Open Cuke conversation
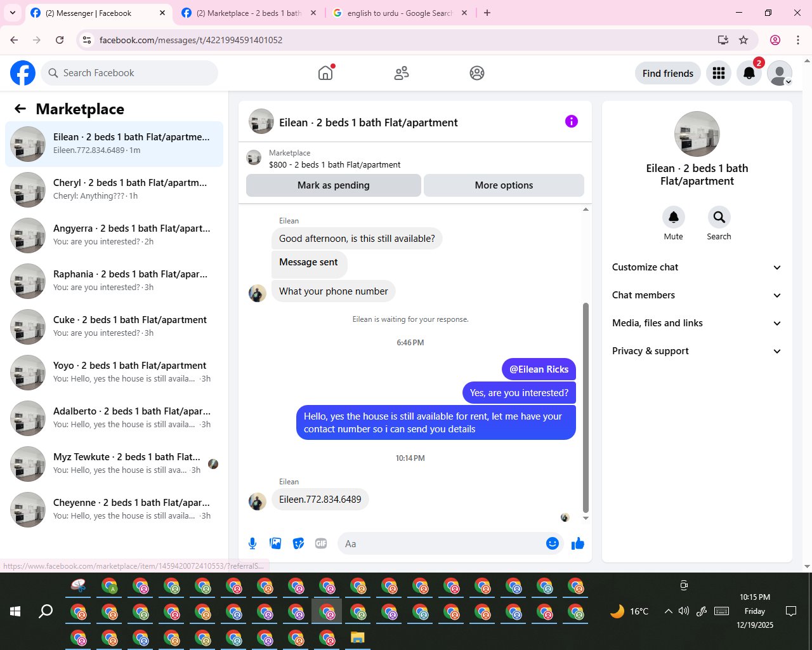 [114, 327]
